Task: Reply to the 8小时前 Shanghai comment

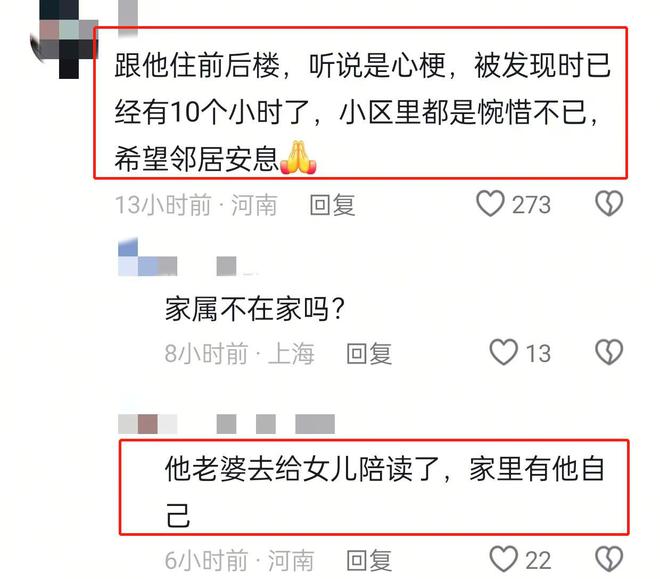Action: pos(369,353)
